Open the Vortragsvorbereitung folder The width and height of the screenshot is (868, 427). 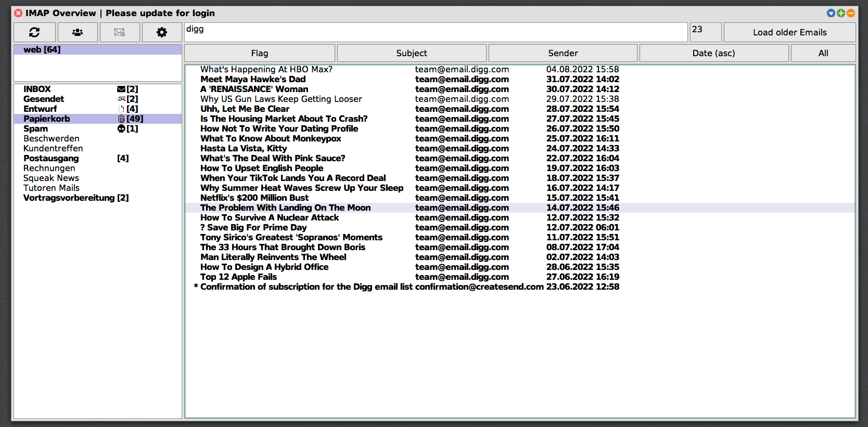coord(98,198)
